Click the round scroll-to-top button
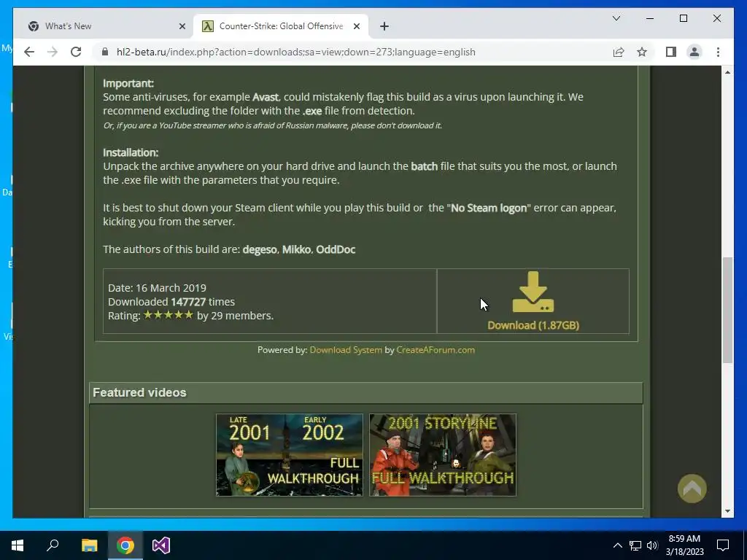The height and width of the screenshot is (560, 747). [692, 489]
